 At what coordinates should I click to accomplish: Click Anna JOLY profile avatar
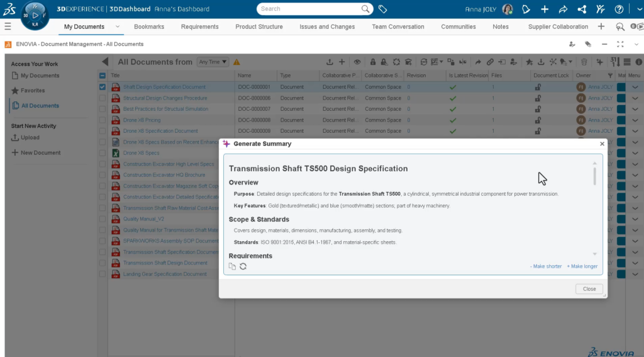(508, 9)
